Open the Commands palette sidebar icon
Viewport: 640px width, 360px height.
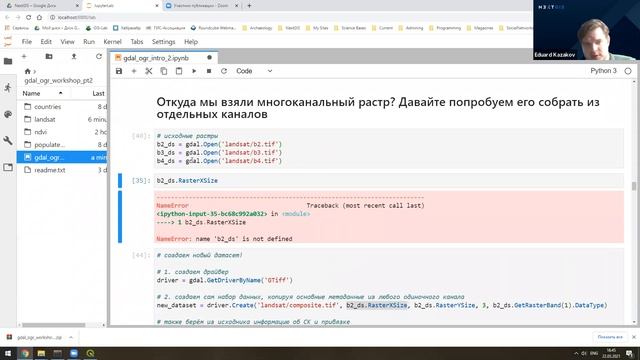(8, 114)
